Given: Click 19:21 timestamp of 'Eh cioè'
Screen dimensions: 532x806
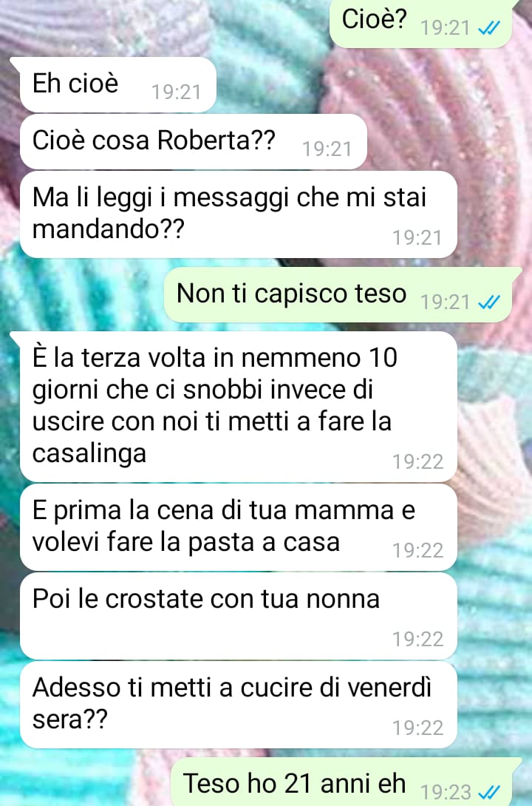Looking at the screenshot, I should (x=176, y=92).
